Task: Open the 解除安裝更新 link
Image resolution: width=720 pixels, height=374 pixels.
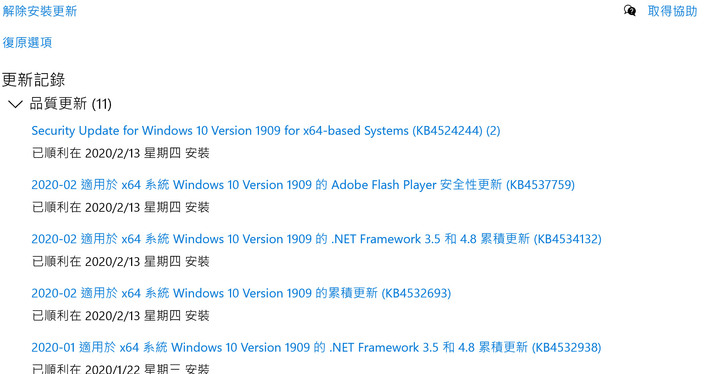Action: tap(39, 11)
